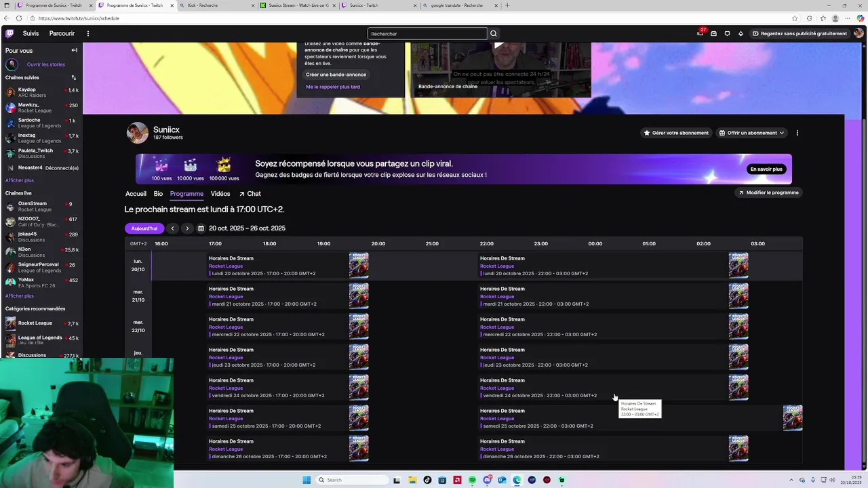Open a new browser tab
The height and width of the screenshot is (488, 868).
pos(507,5)
